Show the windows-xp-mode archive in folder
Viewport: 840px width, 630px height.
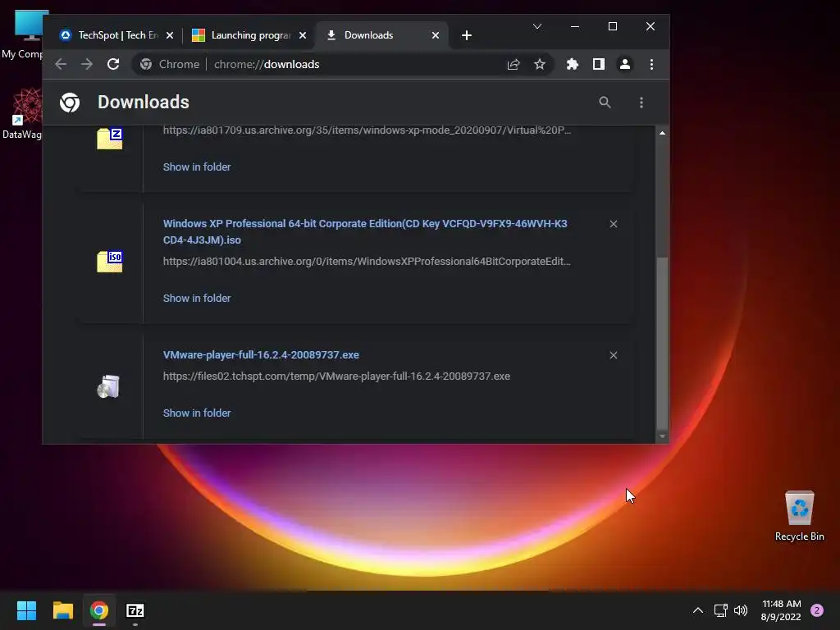tap(197, 167)
